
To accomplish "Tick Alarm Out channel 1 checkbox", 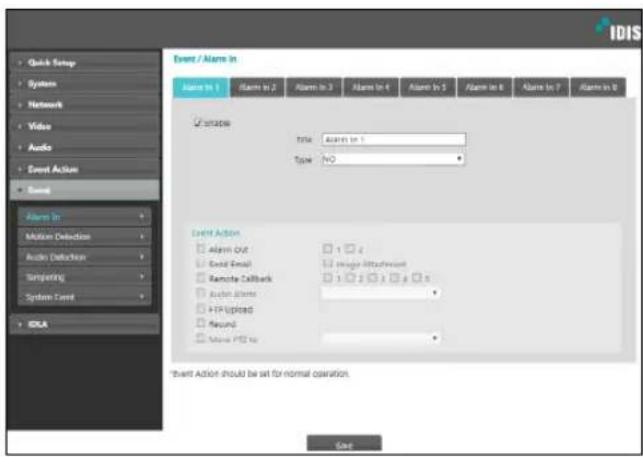I will pyautogui.click(x=327, y=249).
